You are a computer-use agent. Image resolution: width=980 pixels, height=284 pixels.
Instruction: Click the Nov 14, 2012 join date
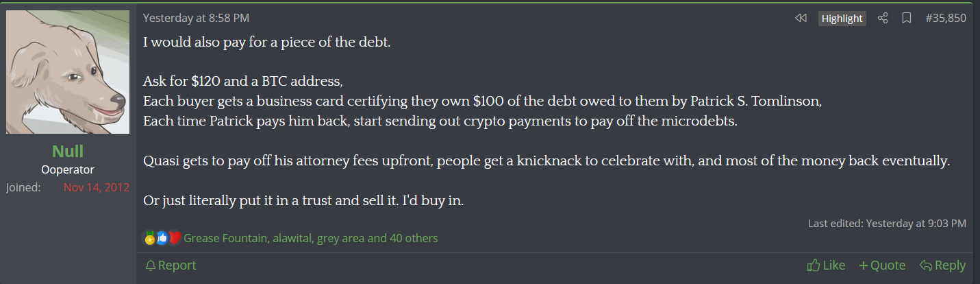(x=97, y=187)
